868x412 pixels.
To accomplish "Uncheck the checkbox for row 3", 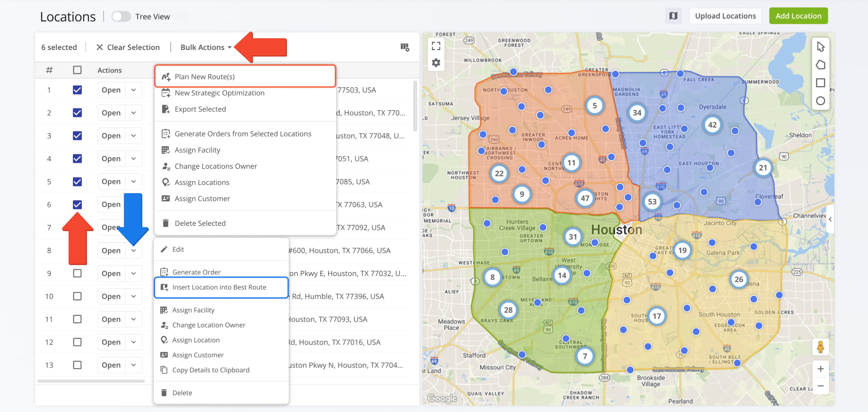I will (77, 136).
